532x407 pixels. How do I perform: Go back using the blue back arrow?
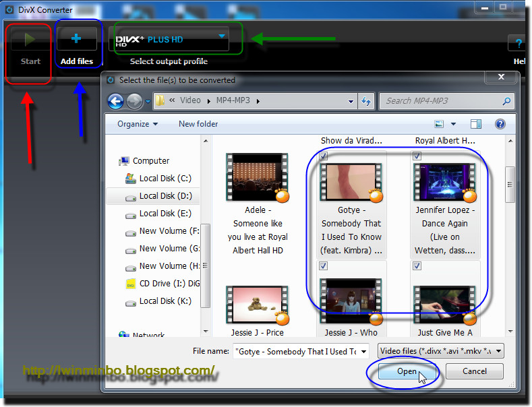[x=116, y=101]
